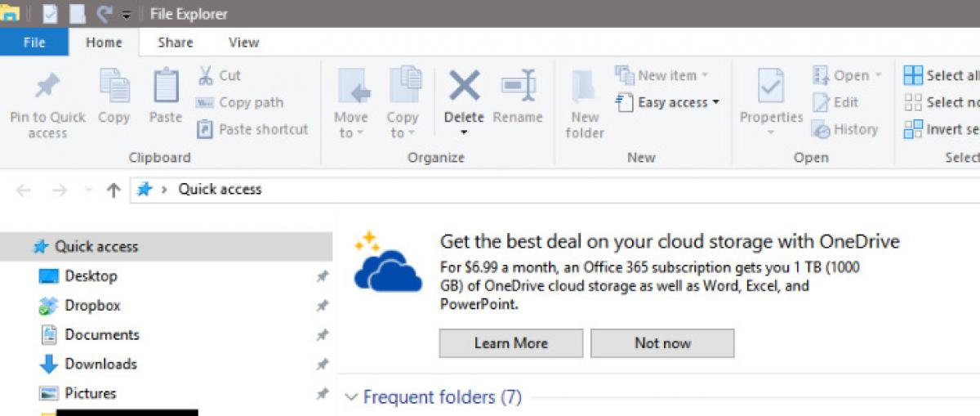This screenshot has height=416, width=980.
Task: Unpin Desktop using its pin icon
Action: click(323, 276)
